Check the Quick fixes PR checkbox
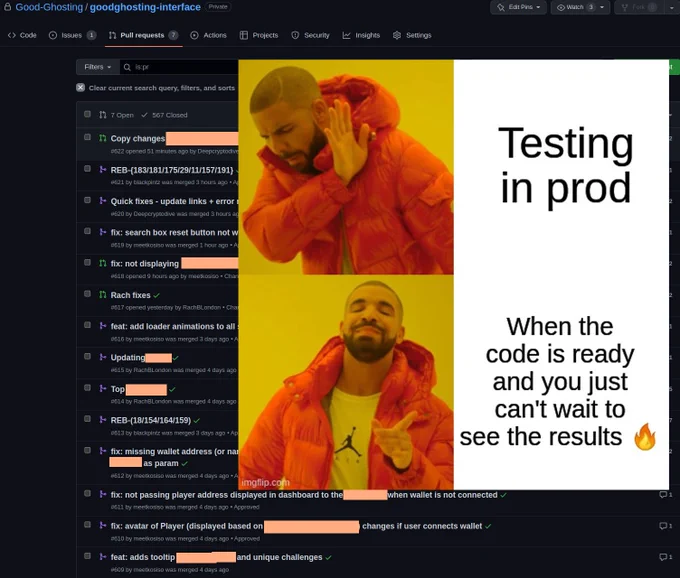680x578 pixels. [88, 200]
